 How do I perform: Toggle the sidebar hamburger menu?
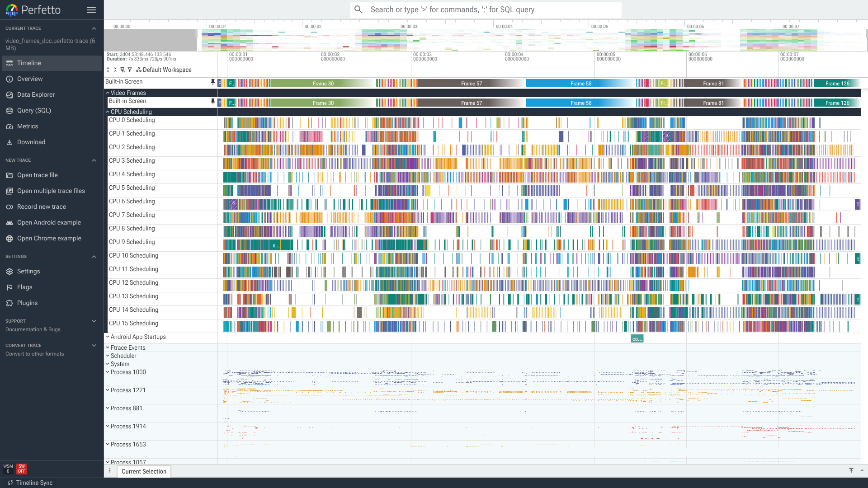coord(91,10)
